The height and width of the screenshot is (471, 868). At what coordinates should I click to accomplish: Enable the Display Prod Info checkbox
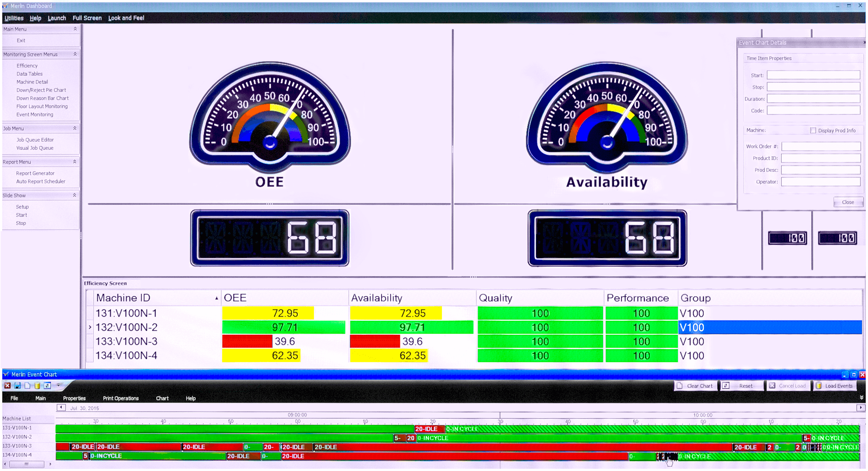point(813,130)
